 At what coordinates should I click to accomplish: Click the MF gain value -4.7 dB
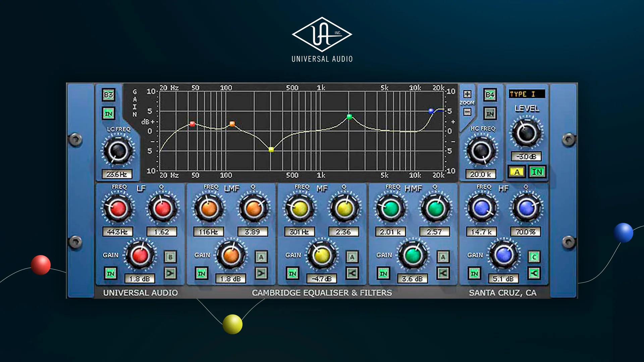321,279
